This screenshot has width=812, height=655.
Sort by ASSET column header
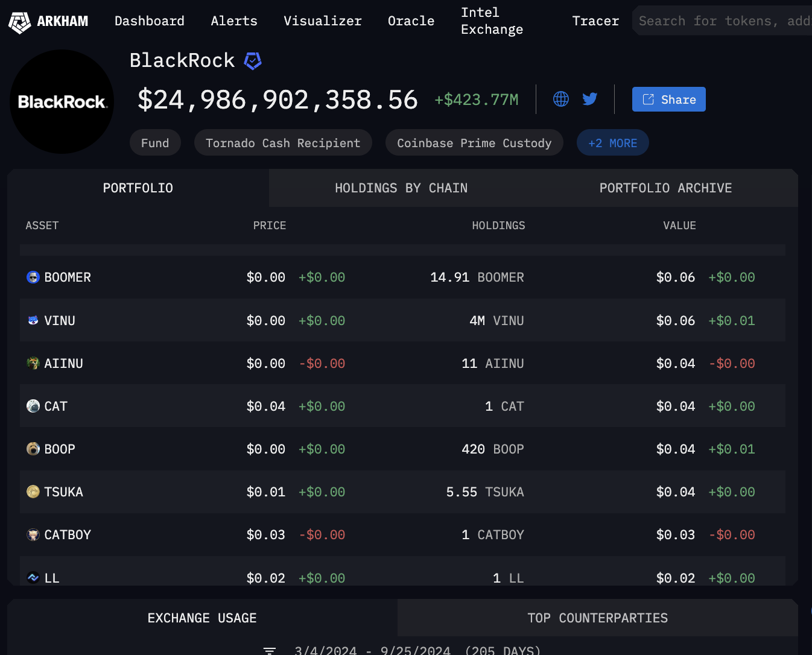[x=42, y=226]
